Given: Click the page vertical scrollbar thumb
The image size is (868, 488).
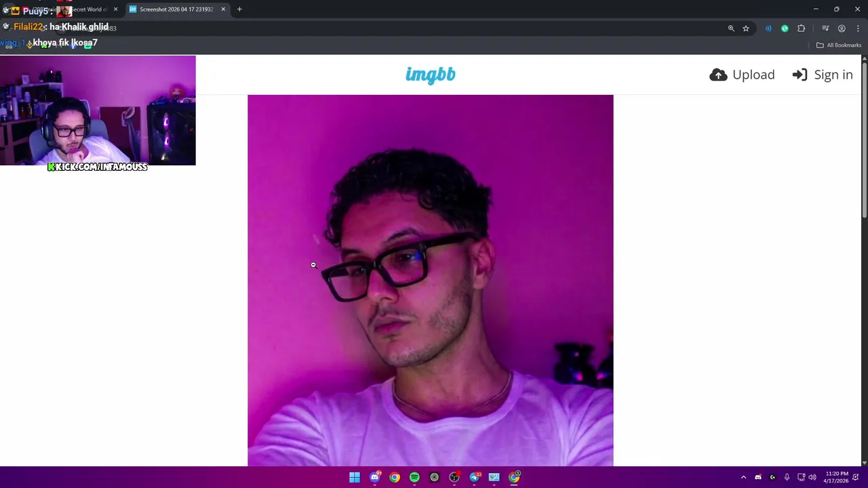Looking at the screenshot, I should click(864, 140).
